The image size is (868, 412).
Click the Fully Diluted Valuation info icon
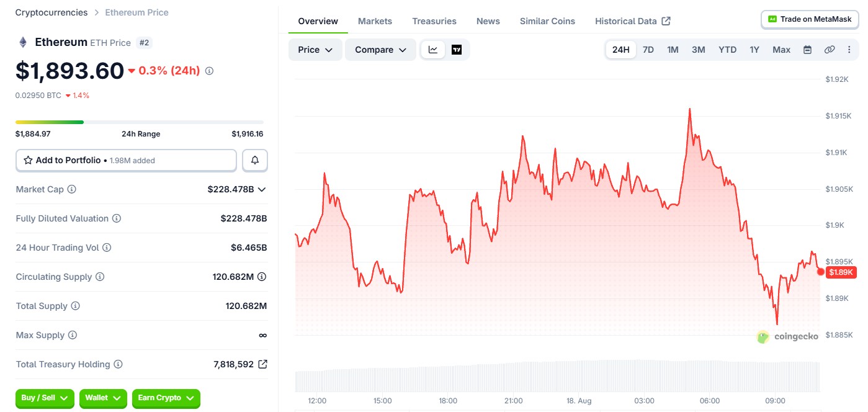point(117,218)
